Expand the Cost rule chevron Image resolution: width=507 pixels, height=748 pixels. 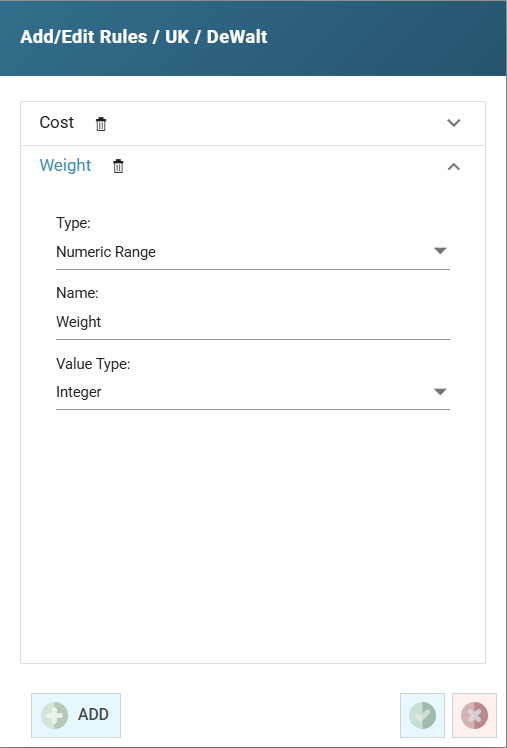(454, 123)
